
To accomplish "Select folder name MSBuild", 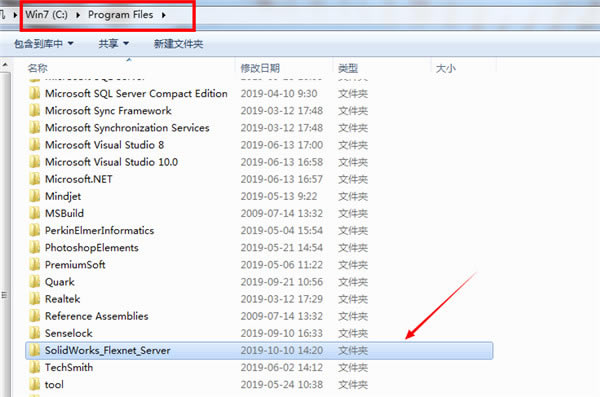I will pyautogui.click(x=64, y=213).
